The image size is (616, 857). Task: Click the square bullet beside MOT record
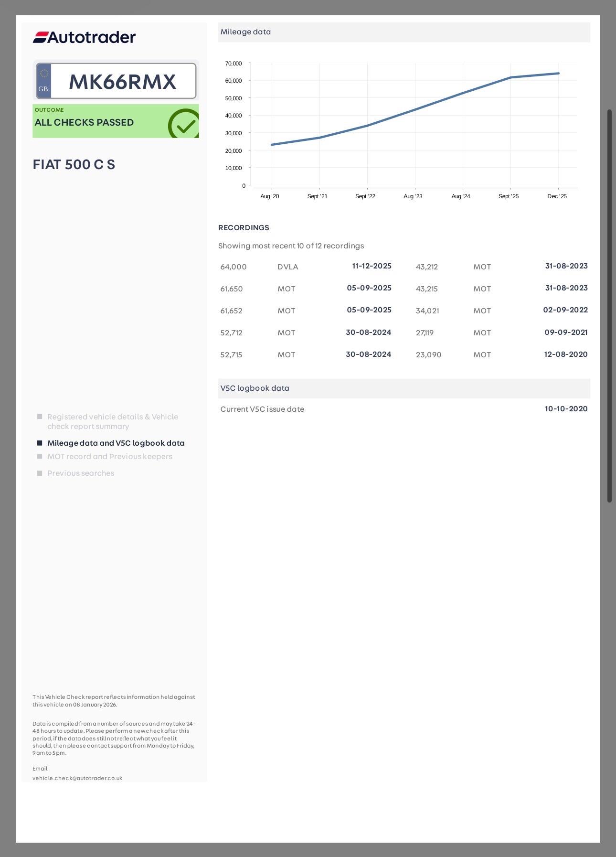40,457
